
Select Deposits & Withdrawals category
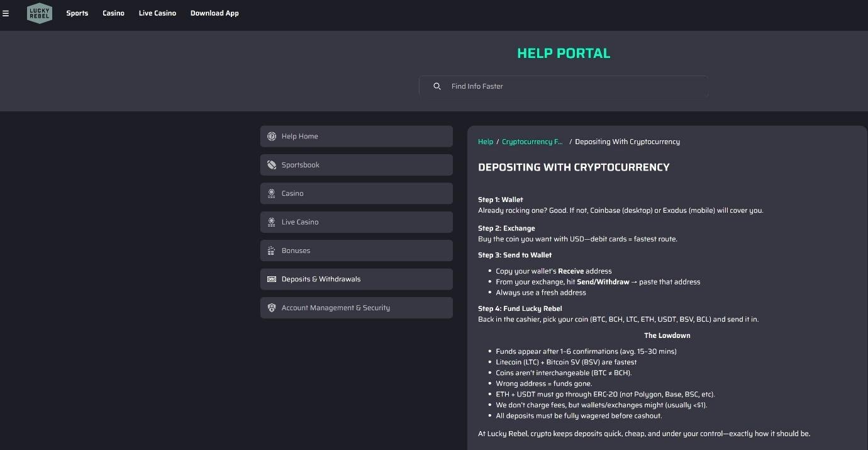(x=357, y=279)
